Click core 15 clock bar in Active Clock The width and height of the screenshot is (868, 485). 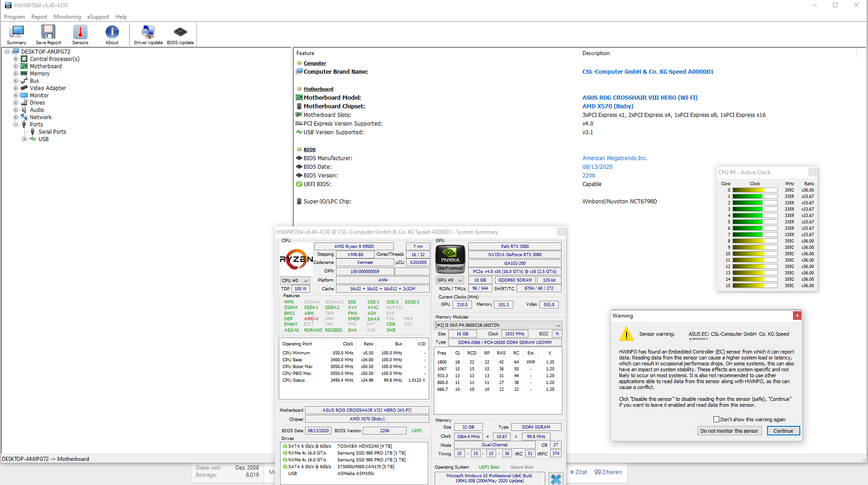[x=755, y=286]
